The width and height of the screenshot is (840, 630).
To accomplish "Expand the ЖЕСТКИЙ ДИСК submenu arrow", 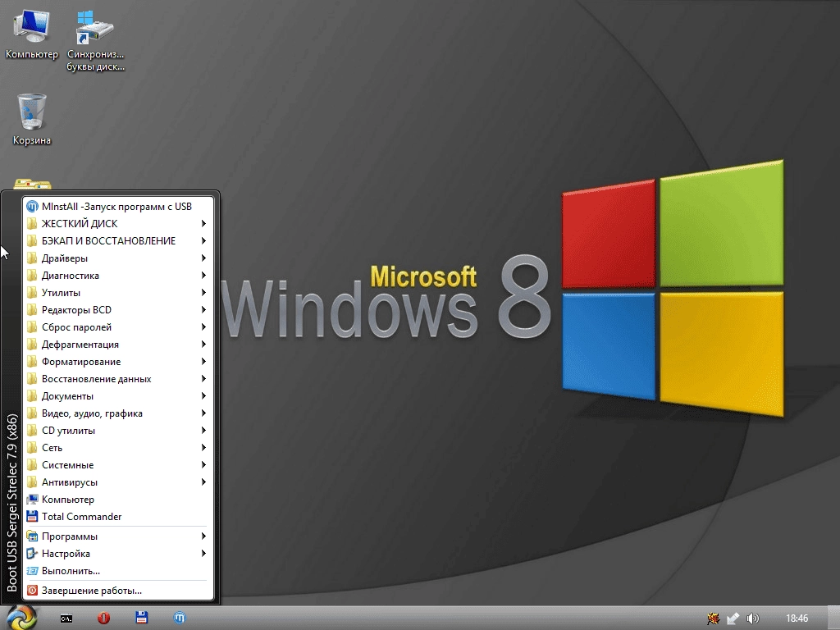I will pos(203,223).
